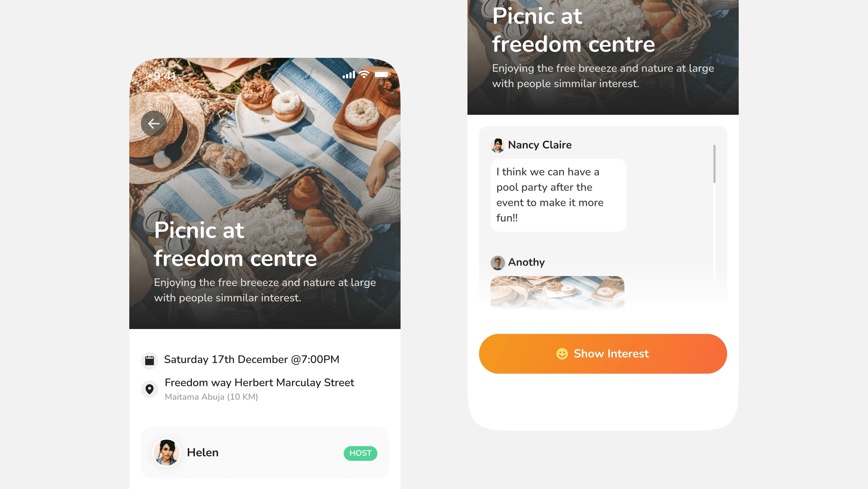This screenshot has height=489, width=868.
Task: Open Anothy's profile picture
Action: [x=498, y=263]
